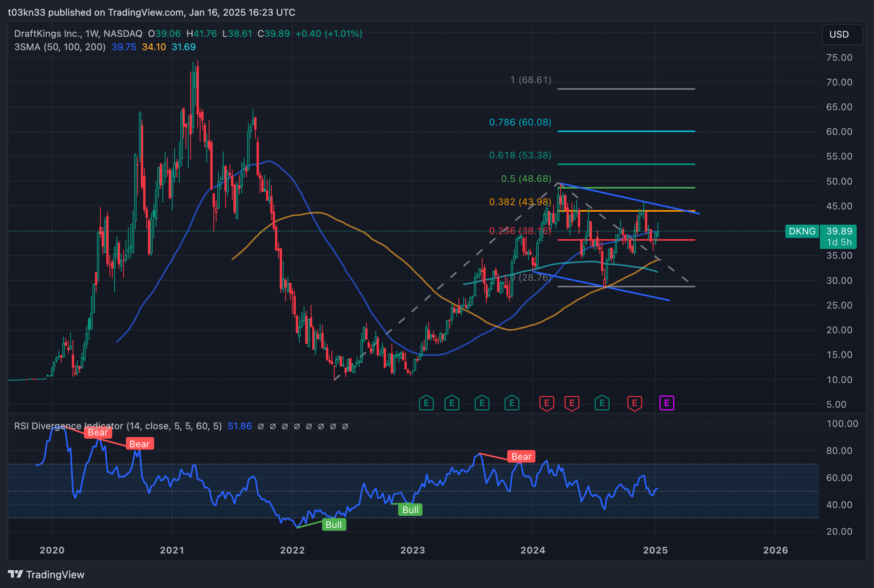Click the cyan 0.786 Fibonacci level line
The width and height of the screenshot is (874, 588).
click(x=626, y=131)
